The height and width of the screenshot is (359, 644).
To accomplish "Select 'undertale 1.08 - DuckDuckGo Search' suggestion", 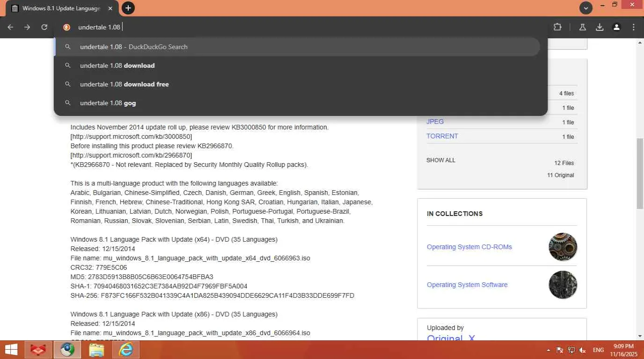I will point(297,47).
